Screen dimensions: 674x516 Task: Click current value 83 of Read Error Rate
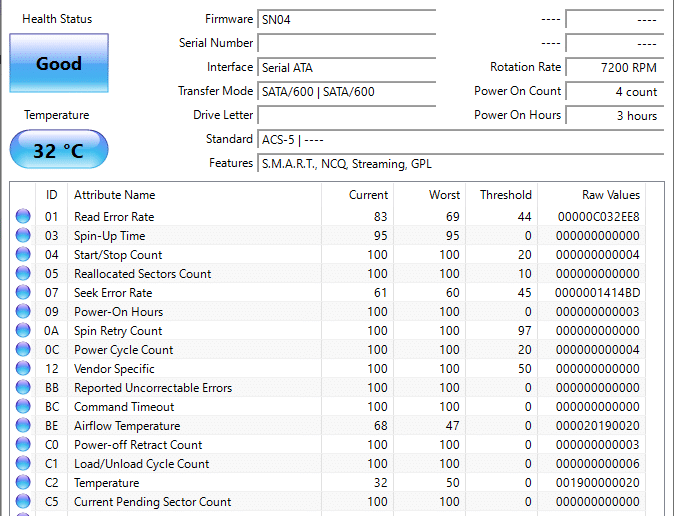tap(380, 217)
